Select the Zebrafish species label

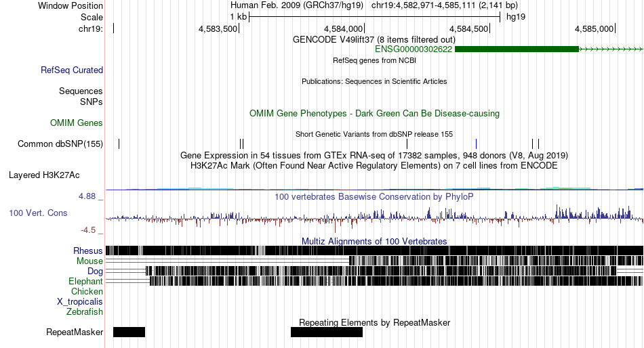(x=85, y=312)
